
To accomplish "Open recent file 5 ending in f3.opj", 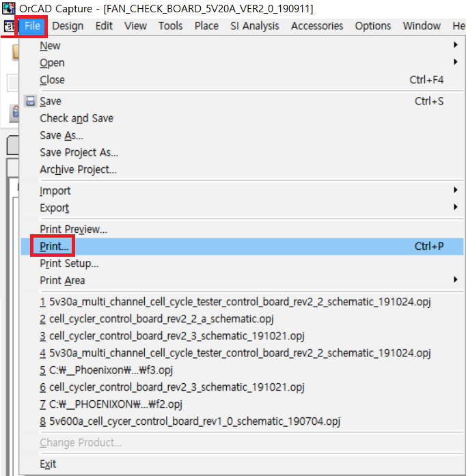I will pos(242,370).
